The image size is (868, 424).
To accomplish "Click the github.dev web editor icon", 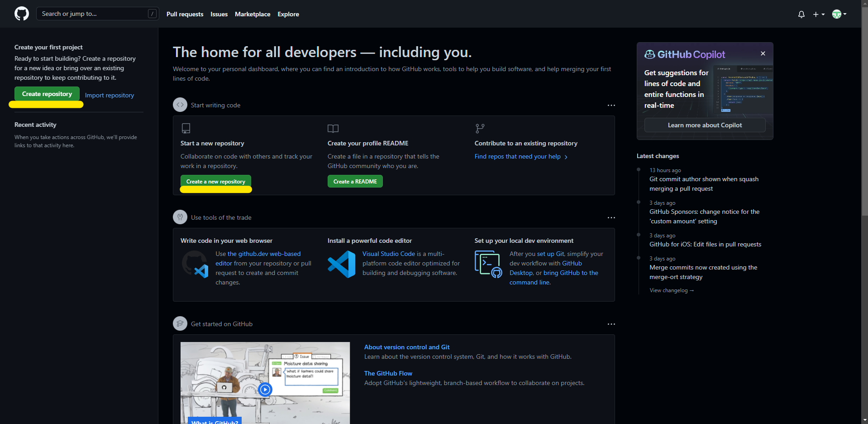I will (195, 264).
